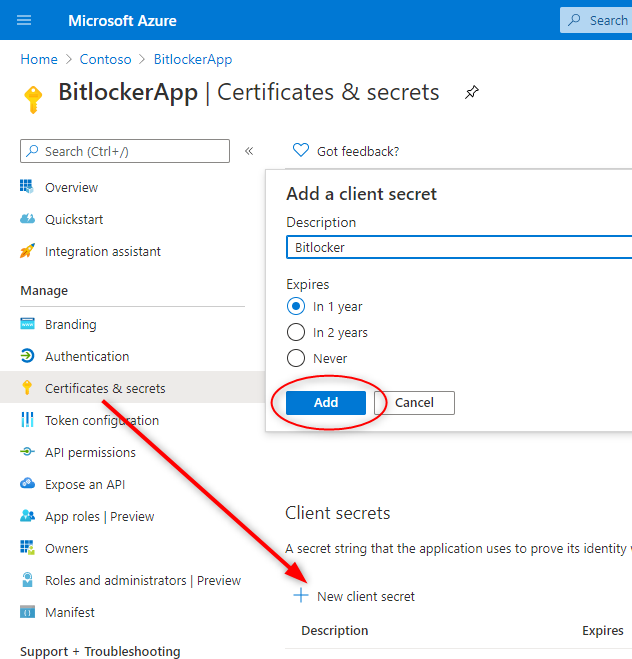
Task: Click Microsoft Azure title
Action: [x=122, y=21]
